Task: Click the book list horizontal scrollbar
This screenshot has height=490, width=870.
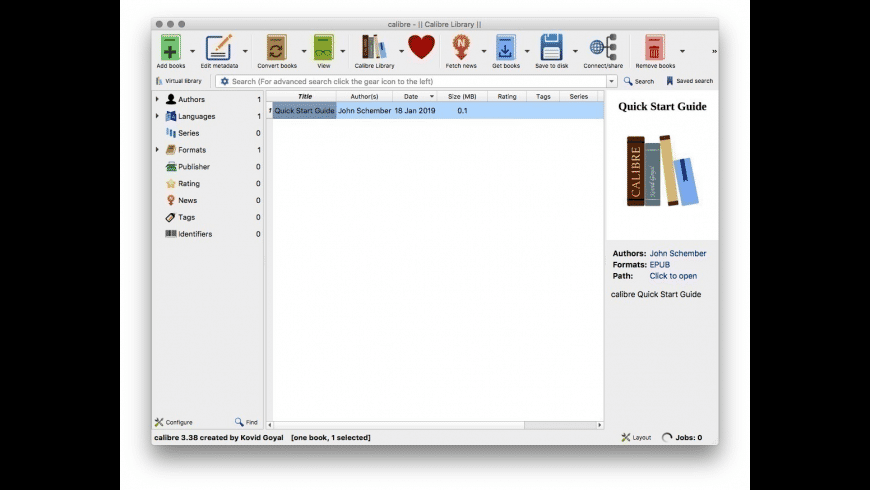Action: (399, 425)
